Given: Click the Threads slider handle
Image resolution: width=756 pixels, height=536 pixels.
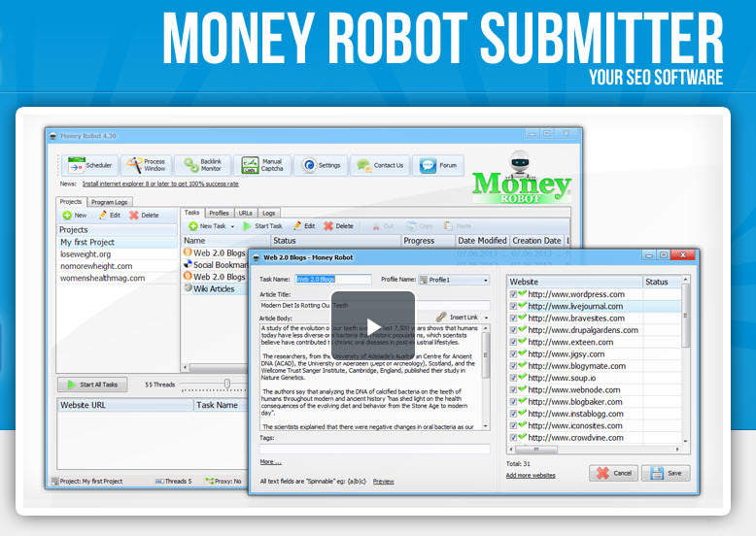Looking at the screenshot, I should [x=227, y=384].
